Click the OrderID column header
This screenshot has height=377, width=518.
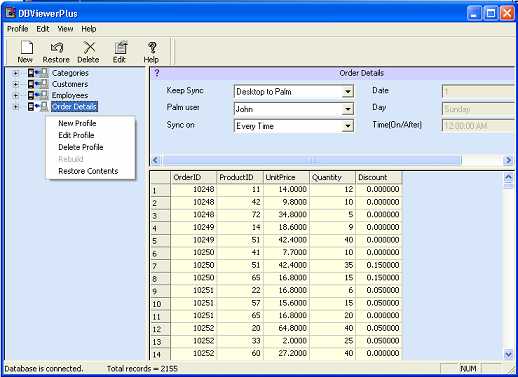coord(193,177)
